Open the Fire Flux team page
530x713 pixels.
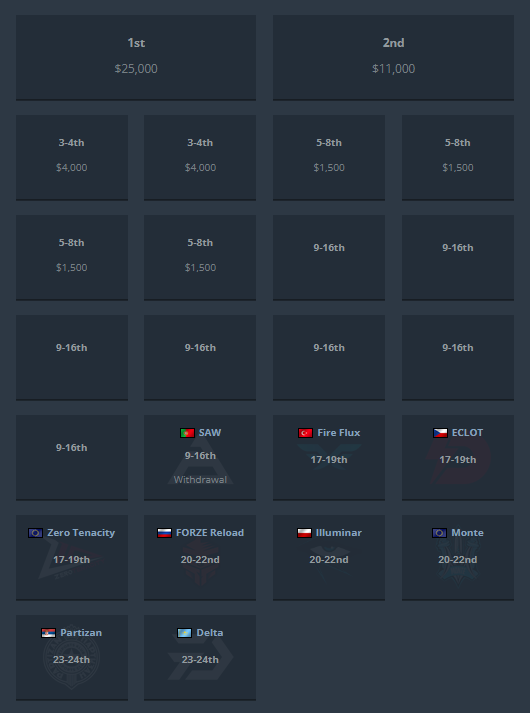[x=339, y=432]
